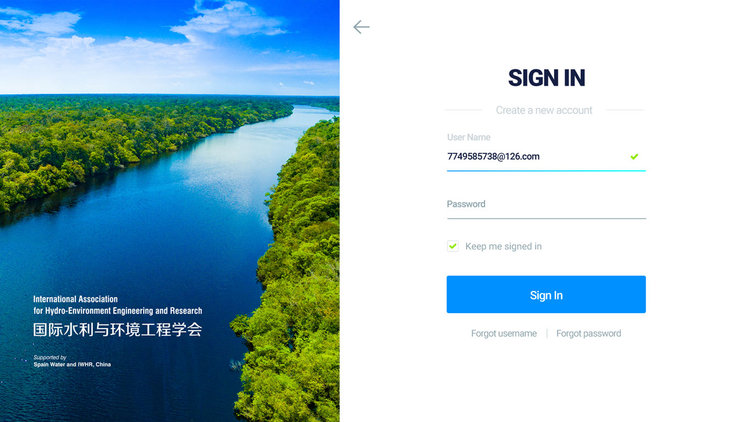
Task: Click the User Name field with the email address
Action: pos(546,157)
